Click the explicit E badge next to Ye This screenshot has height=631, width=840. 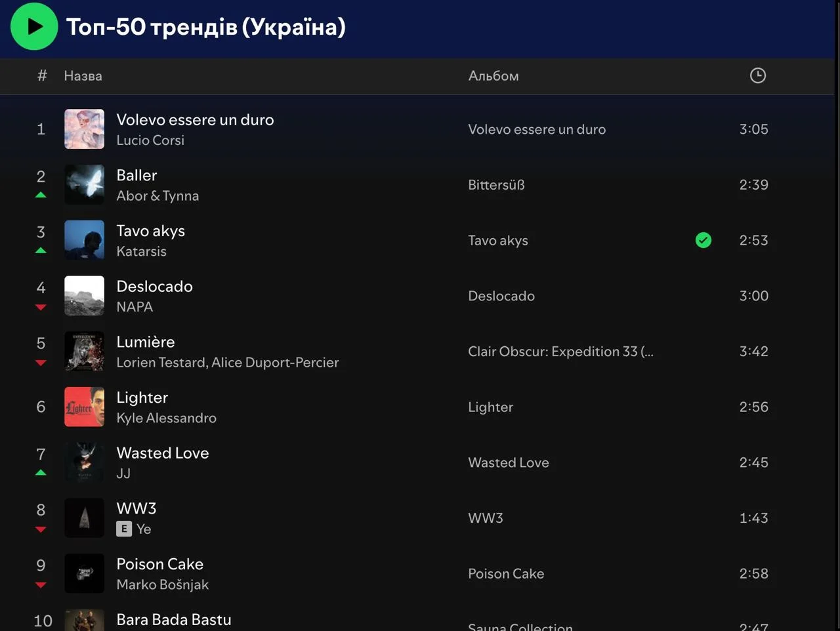pyautogui.click(x=123, y=529)
